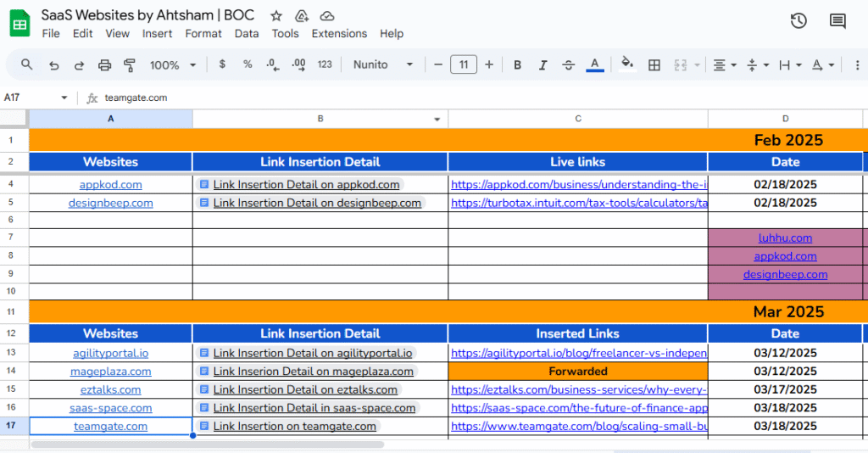Viewport: 868px width, 453px height.
Task: Toggle italic formatting
Action: 542,64
